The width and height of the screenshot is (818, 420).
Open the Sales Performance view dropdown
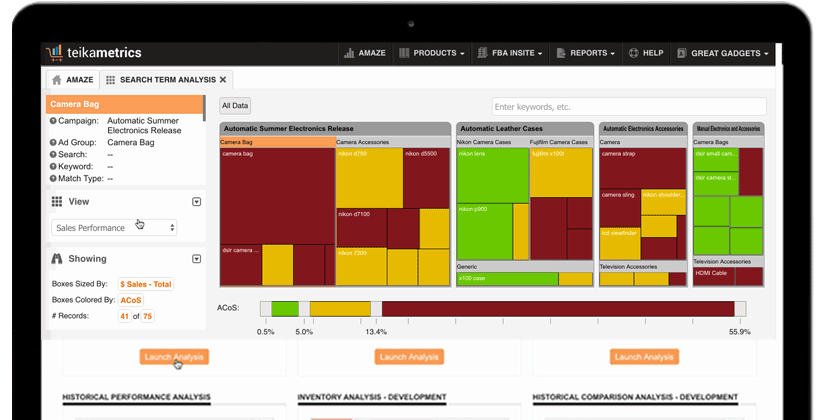pos(114,228)
